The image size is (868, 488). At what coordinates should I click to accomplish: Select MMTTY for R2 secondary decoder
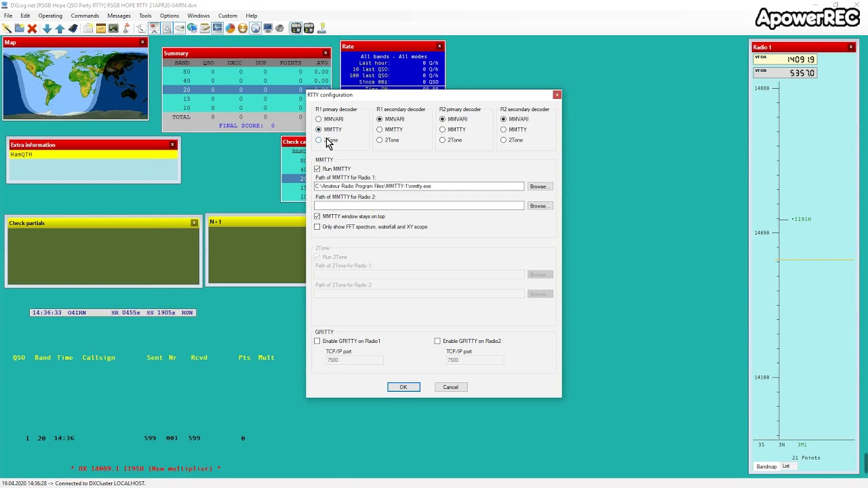[504, 129]
